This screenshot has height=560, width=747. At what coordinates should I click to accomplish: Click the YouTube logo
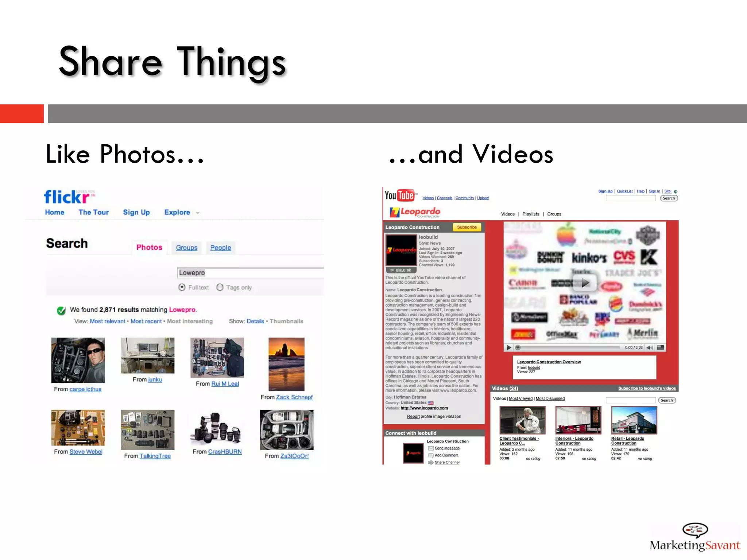coord(400,196)
